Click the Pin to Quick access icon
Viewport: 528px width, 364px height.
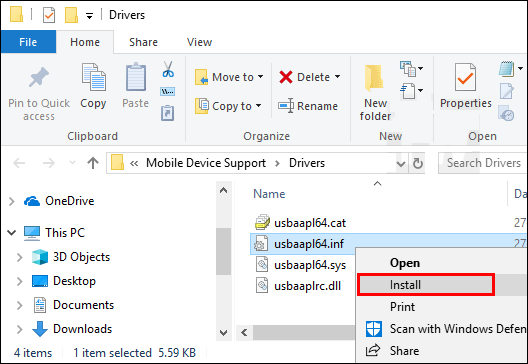pos(39,77)
